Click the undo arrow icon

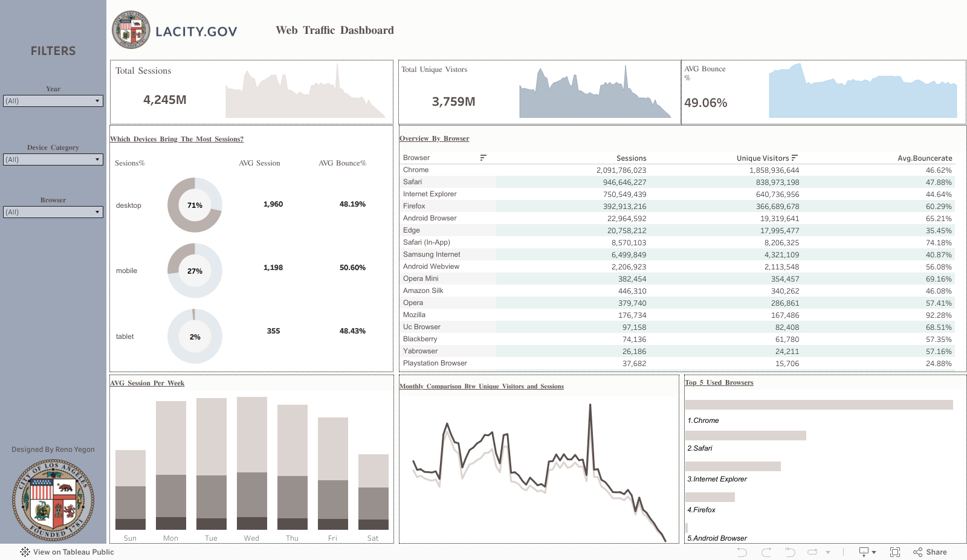click(x=742, y=552)
